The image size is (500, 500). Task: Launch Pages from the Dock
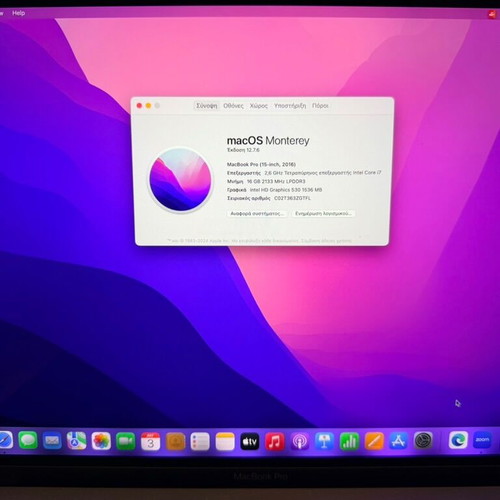click(x=374, y=441)
